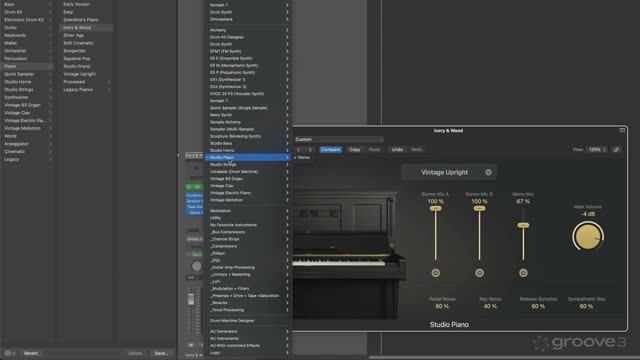Select the checked Stereo submenu option
The image size is (640, 360).
[302, 158]
